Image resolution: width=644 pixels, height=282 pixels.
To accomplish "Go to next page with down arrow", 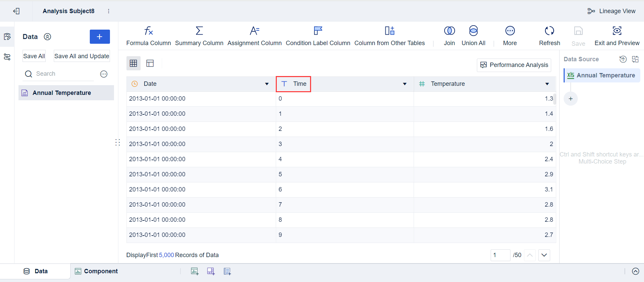I will [x=544, y=255].
